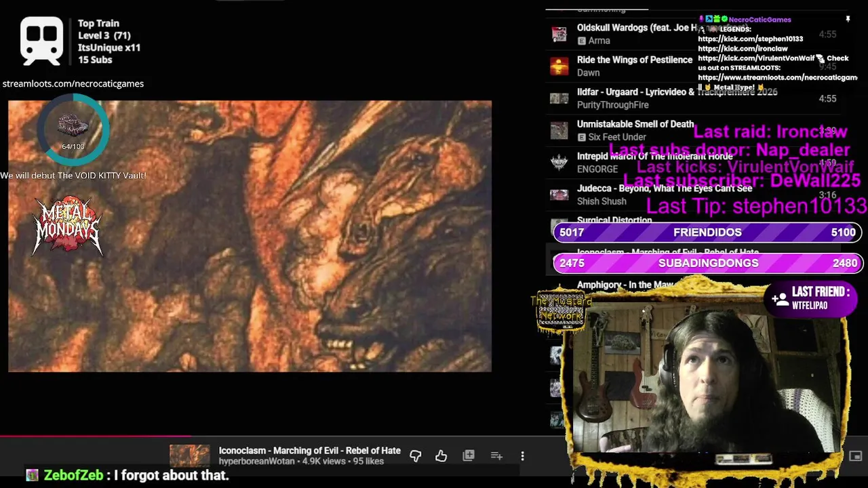Play Ride the Wings of Pestilence
The width and height of the screenshot is (868, 488).
pos(692,66)
